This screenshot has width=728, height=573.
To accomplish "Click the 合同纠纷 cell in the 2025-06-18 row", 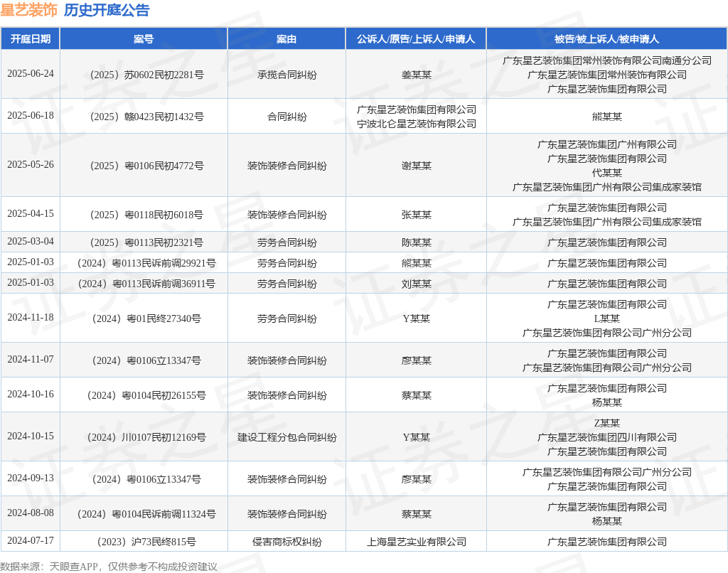I will point(287,117).
